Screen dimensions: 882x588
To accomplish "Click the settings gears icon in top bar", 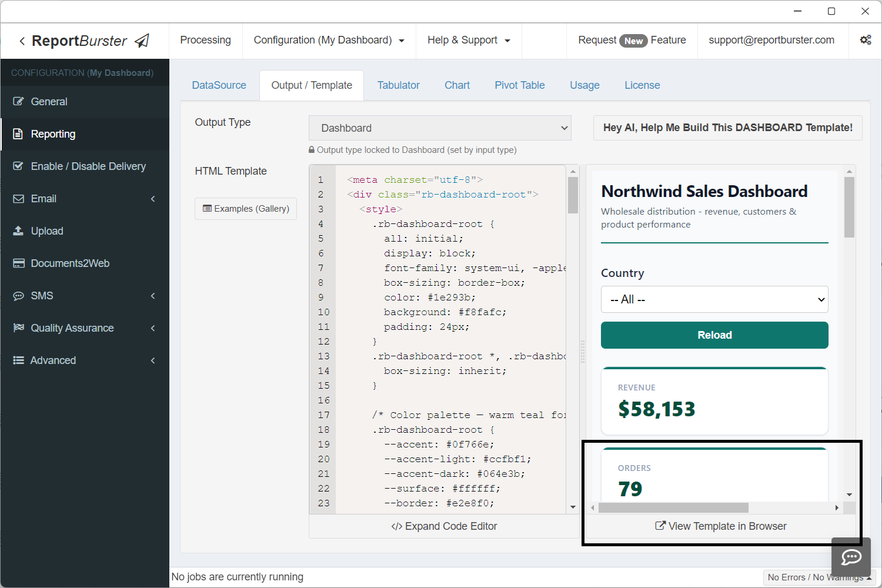I will coord(865,40).
